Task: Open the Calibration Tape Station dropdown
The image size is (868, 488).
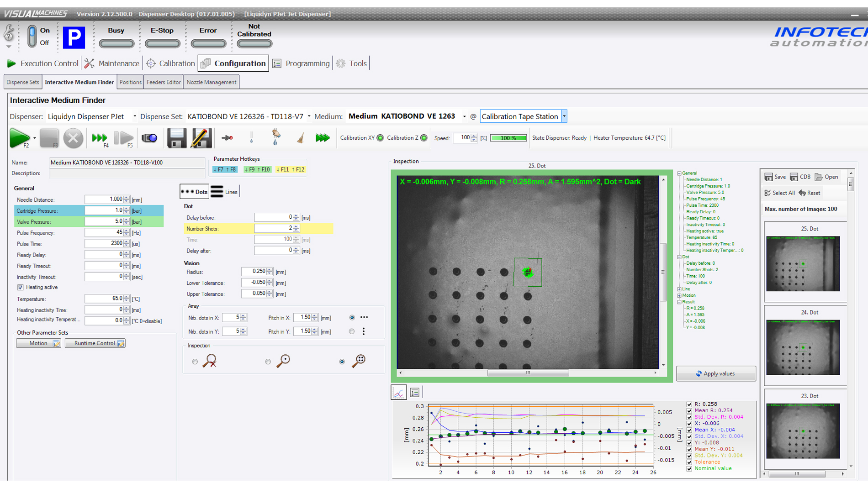Action: click(x=564, y=116)
